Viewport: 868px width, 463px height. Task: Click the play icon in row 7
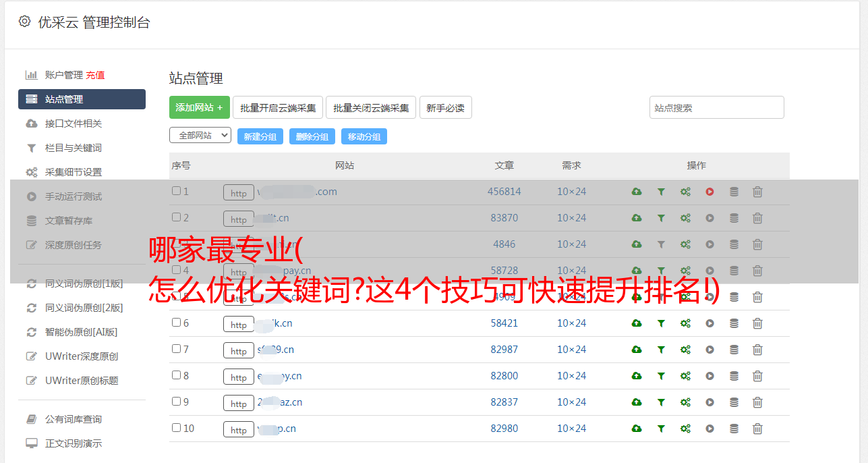pyautogui.click(x=710, y=350)
